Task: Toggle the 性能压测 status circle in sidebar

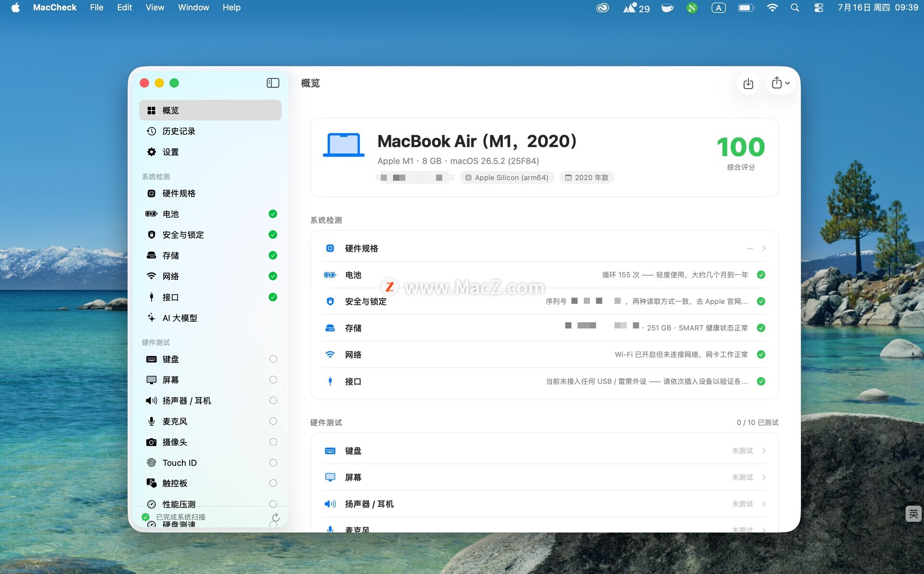Action: [x=273, y=504]
